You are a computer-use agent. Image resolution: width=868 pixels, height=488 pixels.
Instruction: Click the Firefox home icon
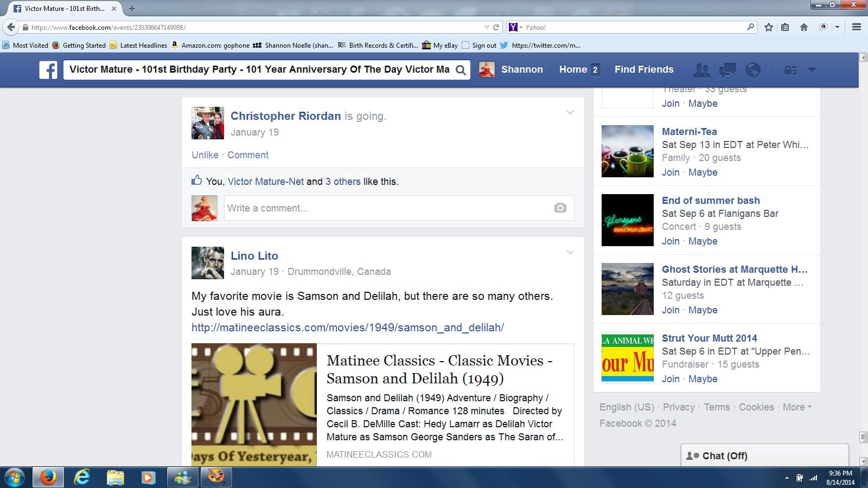click(804, 27)
